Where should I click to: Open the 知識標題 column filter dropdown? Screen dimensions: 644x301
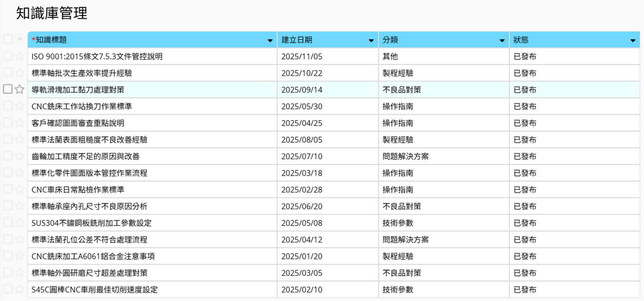click(x=270, y=41)
